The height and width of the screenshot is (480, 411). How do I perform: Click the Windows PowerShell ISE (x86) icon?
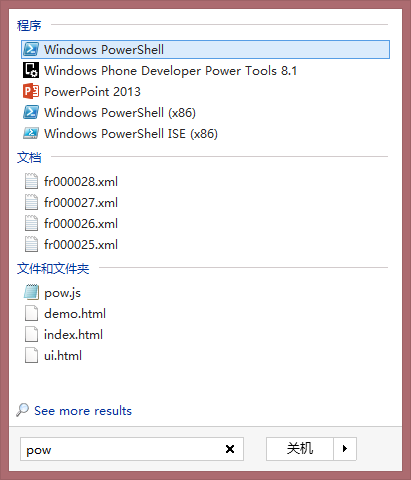coord(31,133)
